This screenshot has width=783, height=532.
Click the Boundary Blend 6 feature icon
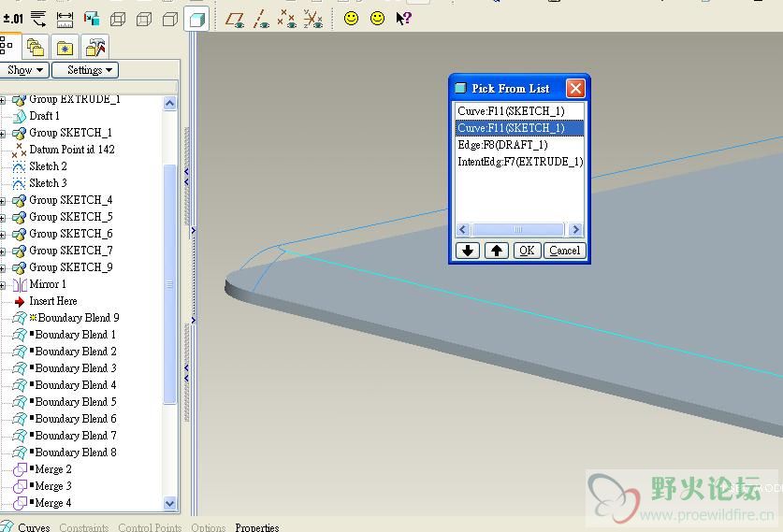point(20,419)
